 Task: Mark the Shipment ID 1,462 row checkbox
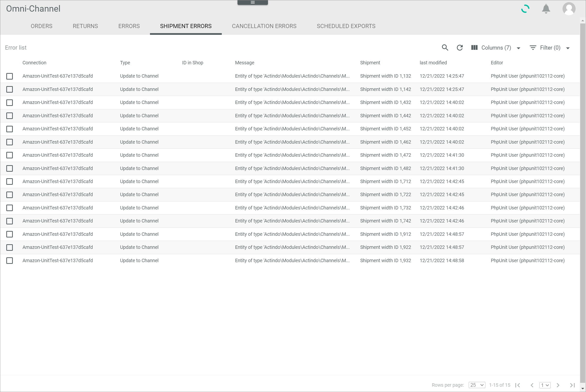(9, 142)
